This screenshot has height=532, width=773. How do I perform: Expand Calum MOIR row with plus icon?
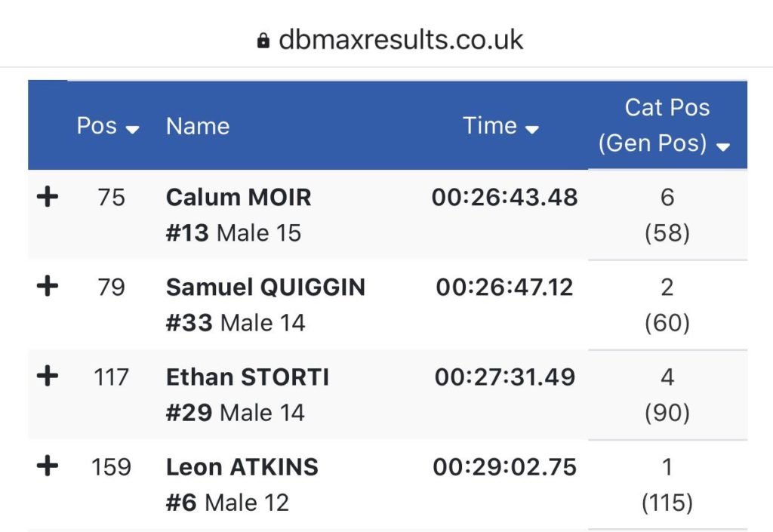click(48, 196)
